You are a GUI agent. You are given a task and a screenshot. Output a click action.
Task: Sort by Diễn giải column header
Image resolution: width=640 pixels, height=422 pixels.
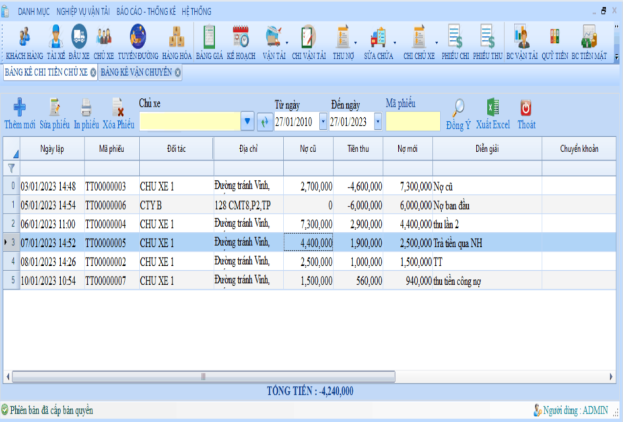487,149
